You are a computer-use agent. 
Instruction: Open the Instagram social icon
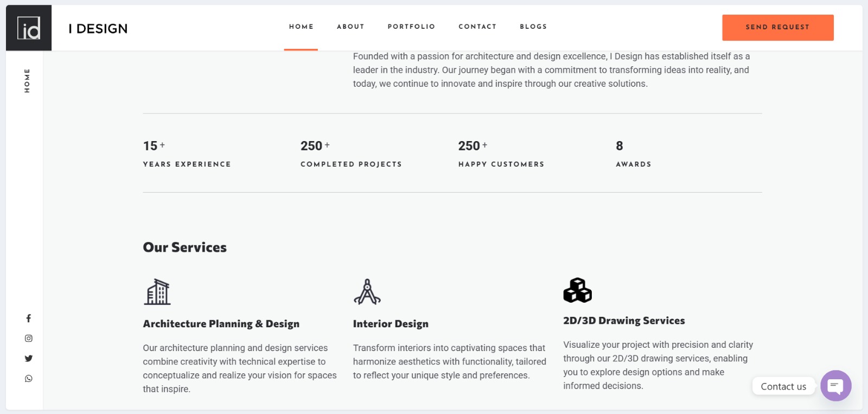click(x=29, y=339)
